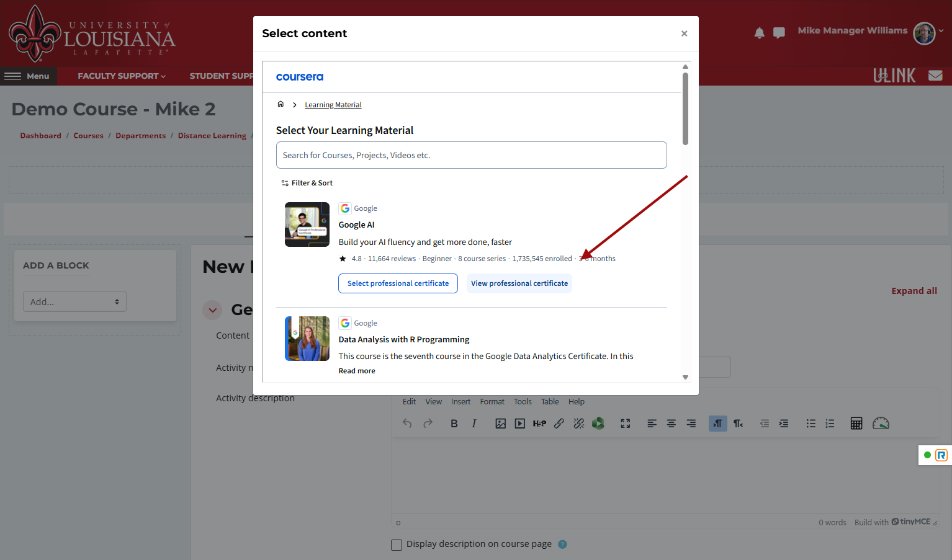Go to the Departments breadcrumb
The image size is (952, 560).
(x=140, y=136)
